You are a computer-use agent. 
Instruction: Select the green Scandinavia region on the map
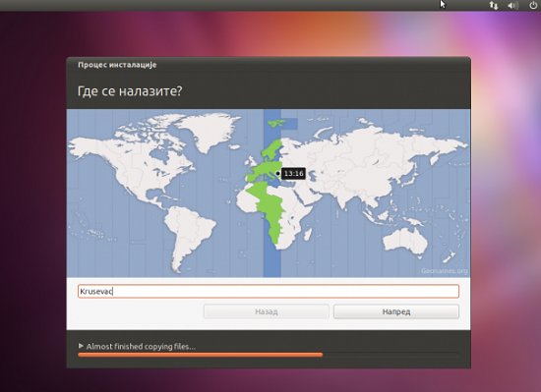pyautogui.click(x=272, y=150)
